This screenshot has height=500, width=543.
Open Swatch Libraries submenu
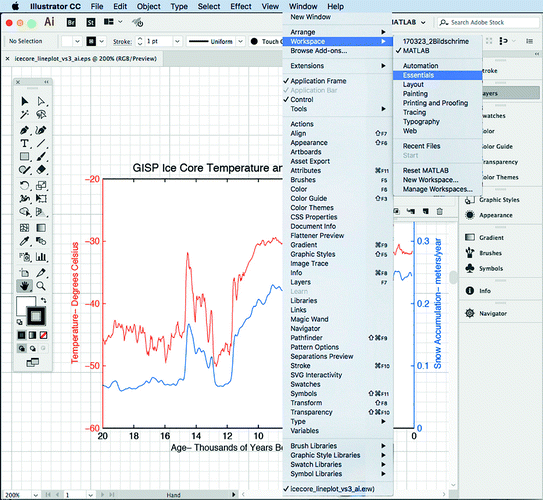click(x=338, y=464)
